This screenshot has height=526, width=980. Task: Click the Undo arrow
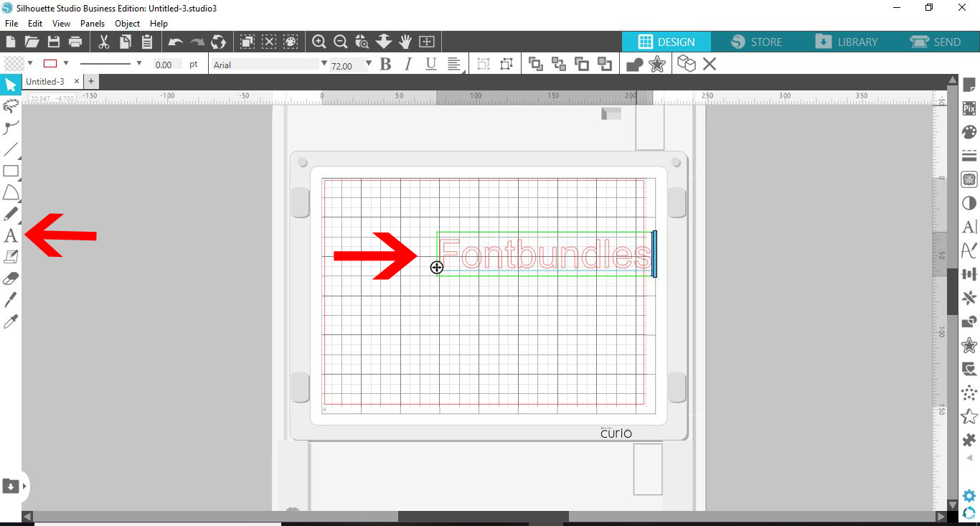[x=176, y=42]
